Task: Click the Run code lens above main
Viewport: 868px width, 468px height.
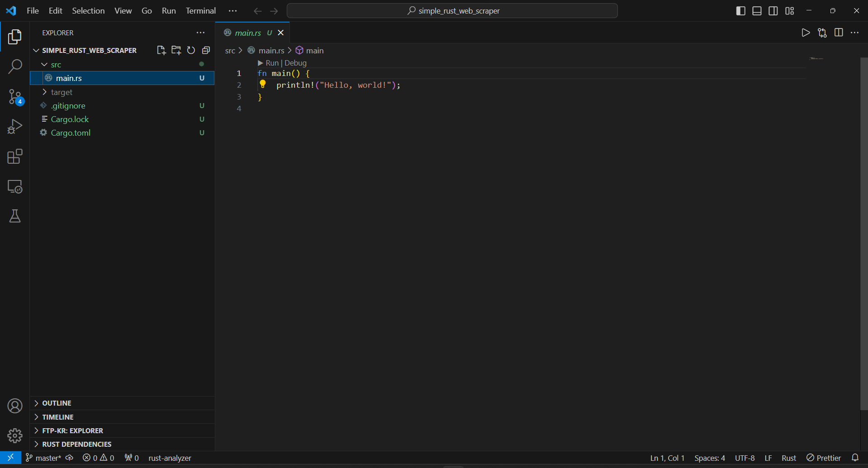Action: [271, 63]
